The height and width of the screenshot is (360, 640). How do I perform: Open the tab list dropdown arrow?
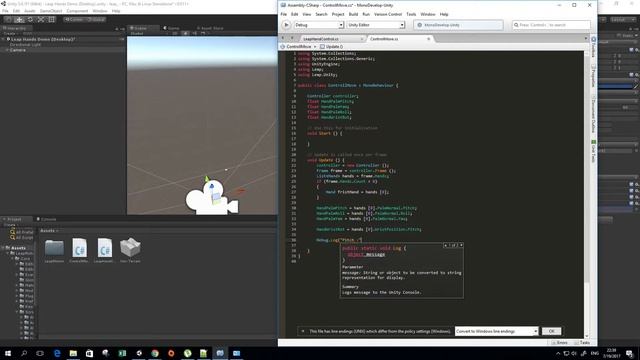[586, 38]
